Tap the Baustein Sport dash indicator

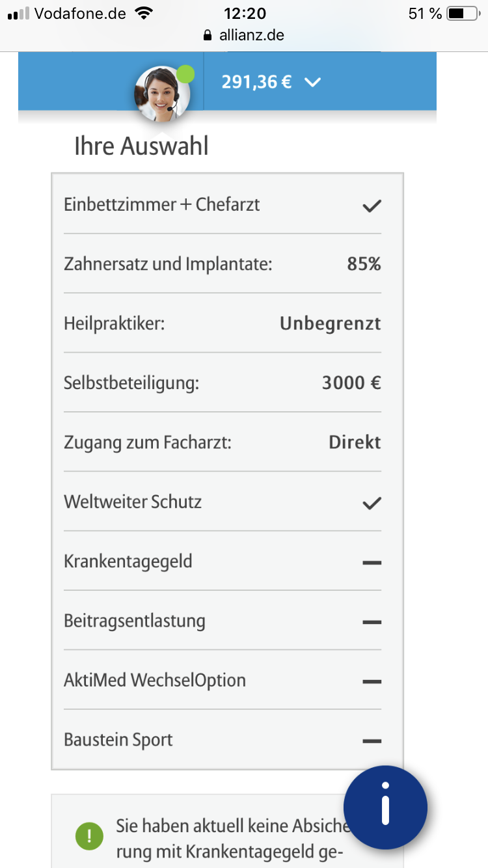coord(372,740)
